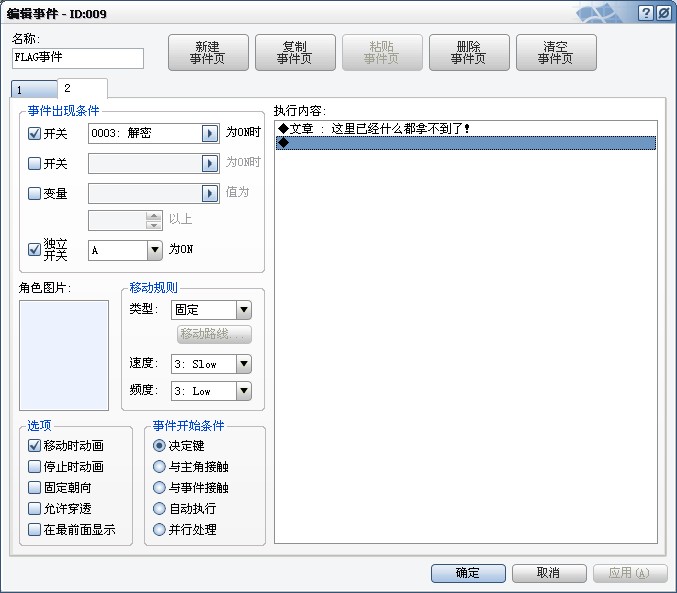Click the 复制事件页 button
This screenshot has width=677, height=593.
[x=295, y=52]
